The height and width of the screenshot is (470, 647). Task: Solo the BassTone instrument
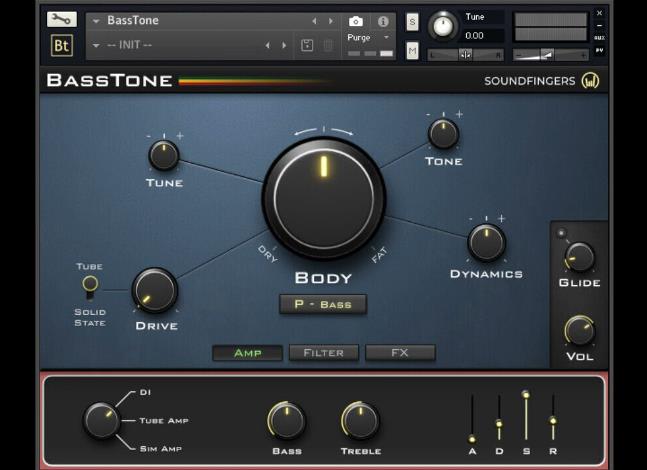click(x=412, y=22)
